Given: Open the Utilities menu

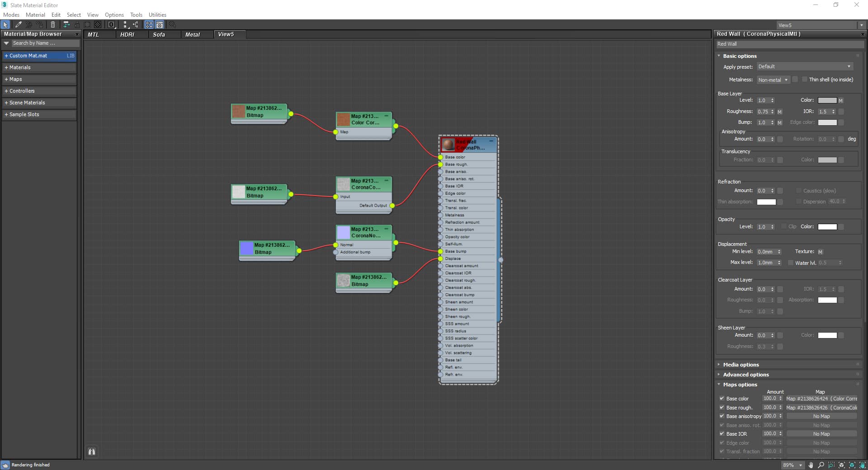Looking at the screenshot, I should coord(157,15).
